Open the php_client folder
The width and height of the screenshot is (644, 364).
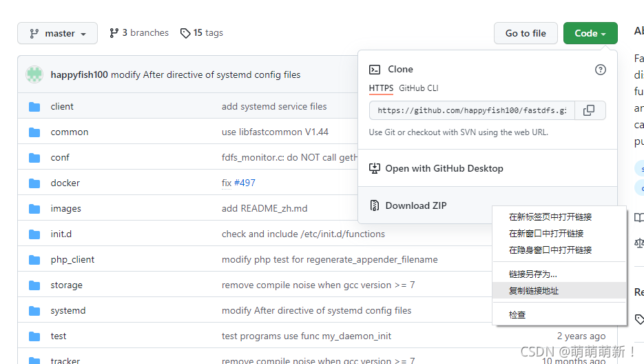coord(72,259)
